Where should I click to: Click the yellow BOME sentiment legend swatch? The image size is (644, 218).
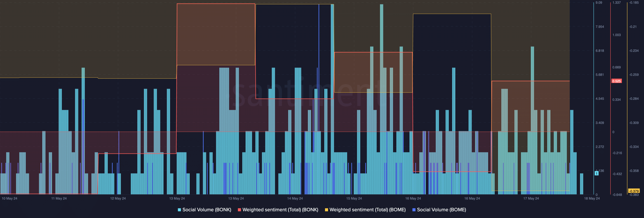click(x=327, y=210)
